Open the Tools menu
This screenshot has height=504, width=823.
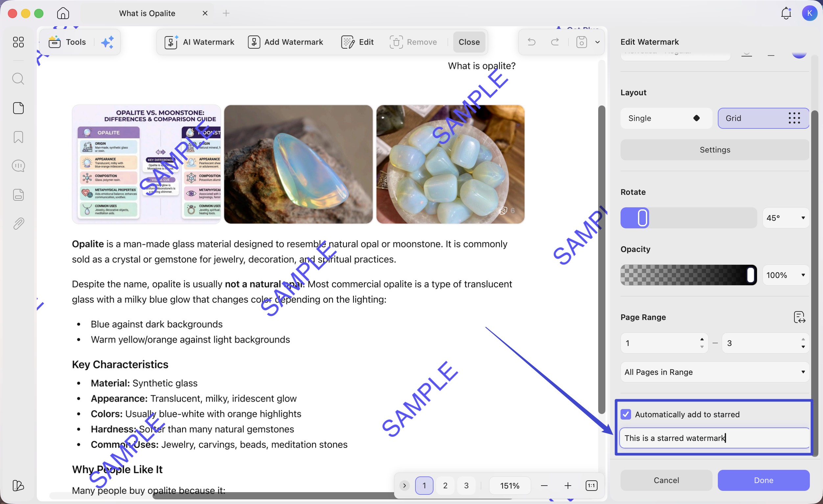(67, 42)
